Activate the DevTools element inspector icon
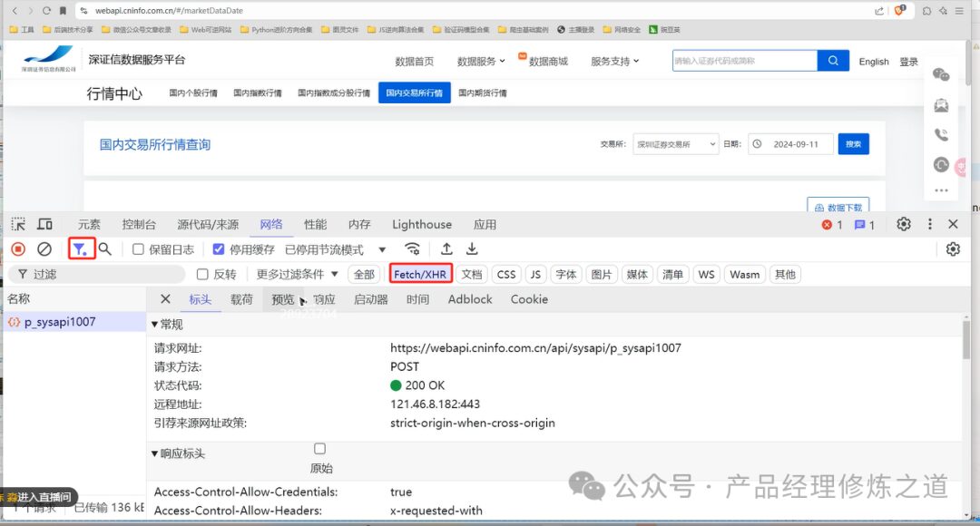Screen dimensions: 980x526 click(x=18, y=224)
